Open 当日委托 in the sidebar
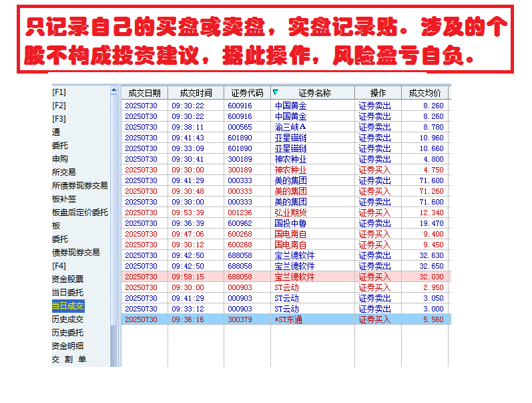This screenshot has height=403, width=532. pyautogui.click(x=67, y=292)
